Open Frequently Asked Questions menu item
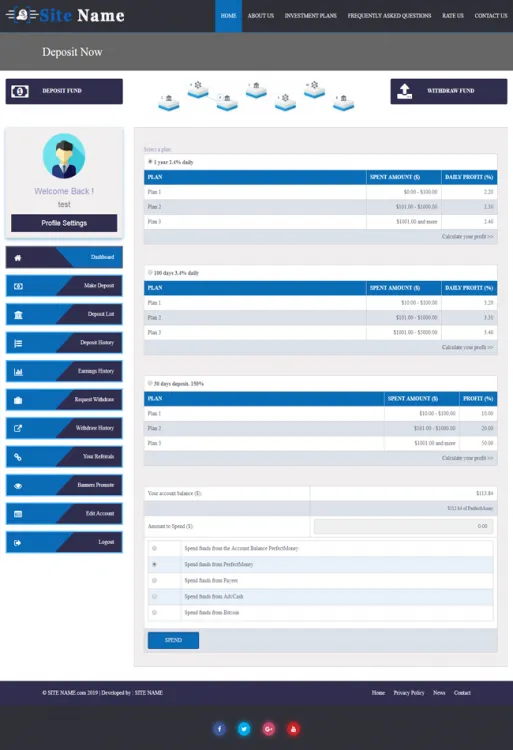This screenshot has width=513, height=750. (x=389, y=16)
